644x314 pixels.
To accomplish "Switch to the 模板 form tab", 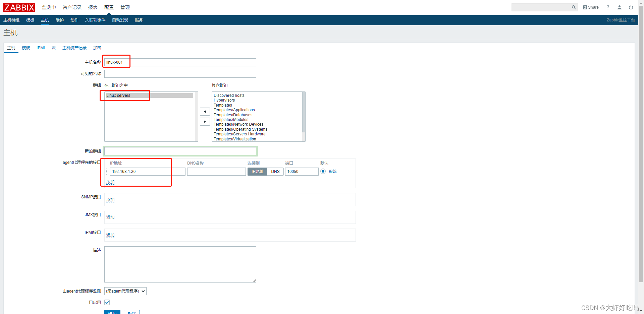I will (26, 48).
